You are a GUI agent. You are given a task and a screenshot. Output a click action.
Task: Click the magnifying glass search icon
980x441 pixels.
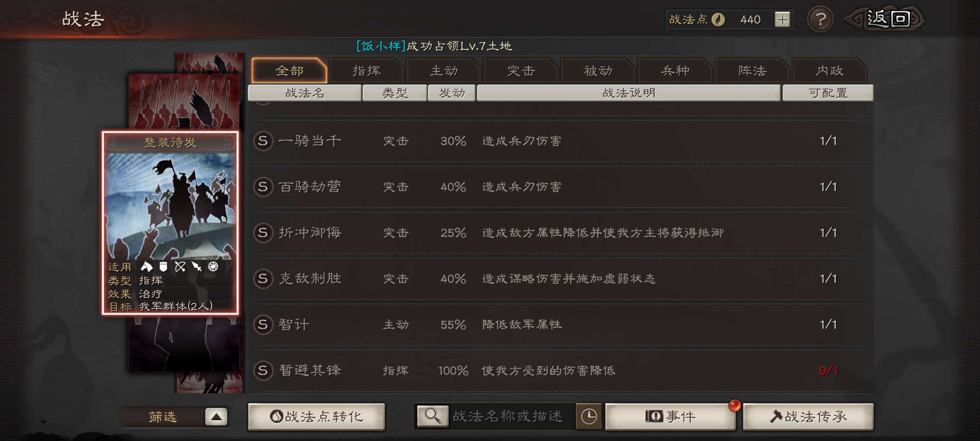click(432, 416)
